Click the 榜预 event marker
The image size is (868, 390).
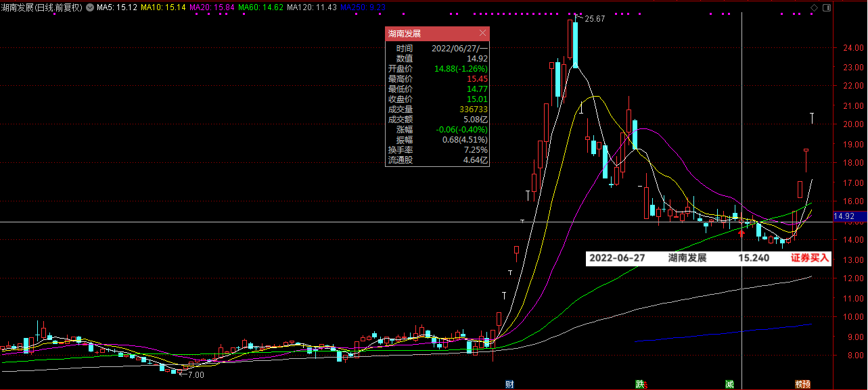803,384
